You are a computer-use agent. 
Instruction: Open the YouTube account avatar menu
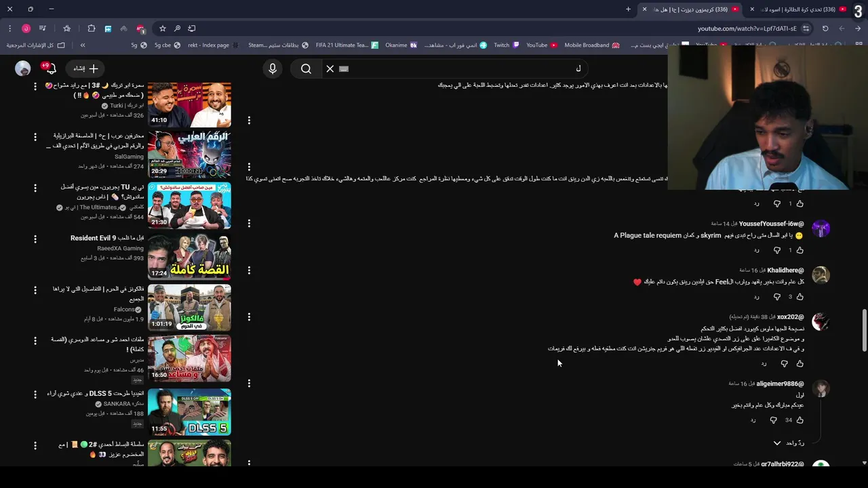(x=23, y=68)
